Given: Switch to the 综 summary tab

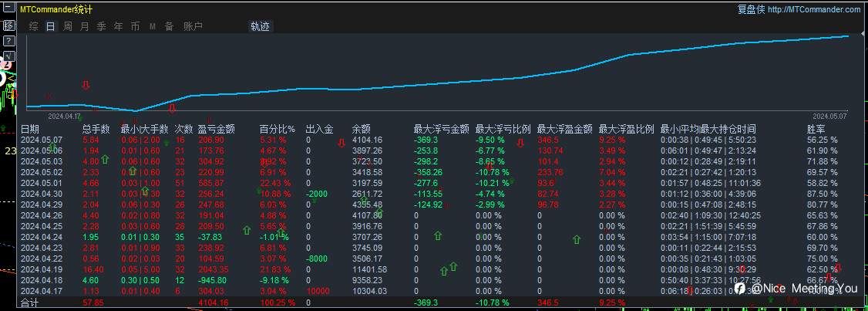Looking at the screenshot, I should (x=34, y=26).
